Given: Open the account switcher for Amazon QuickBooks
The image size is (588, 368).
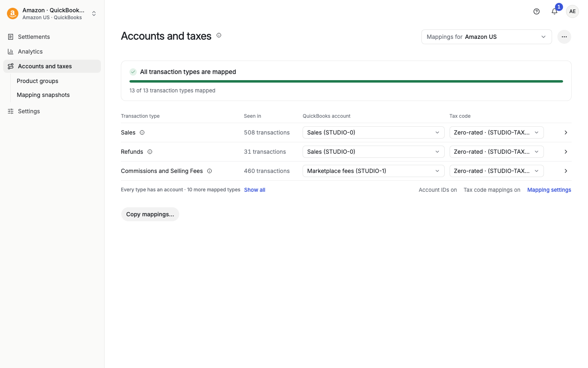Looking at the screenshot, I should click(x=52, y=13).
